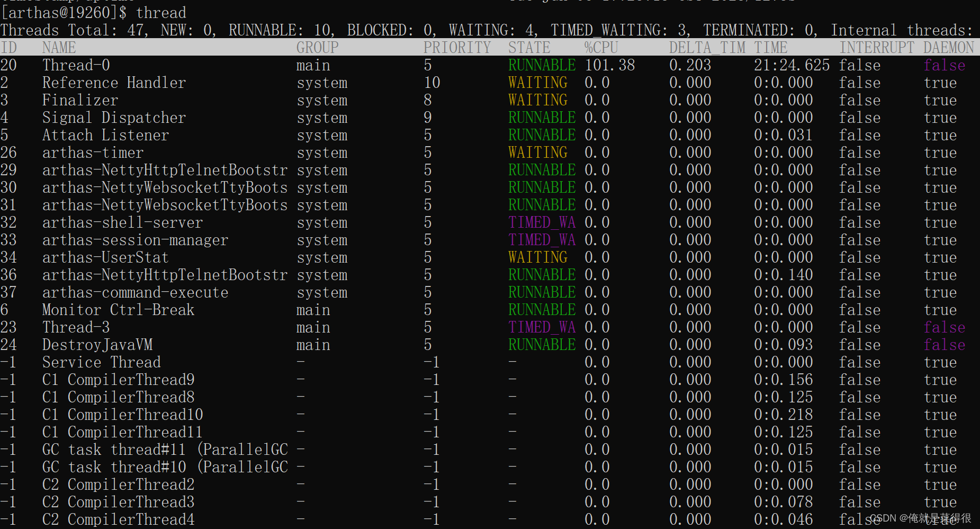Select the C1 CompilerThread10 name
980x529 pixels.
click(123, 415)
